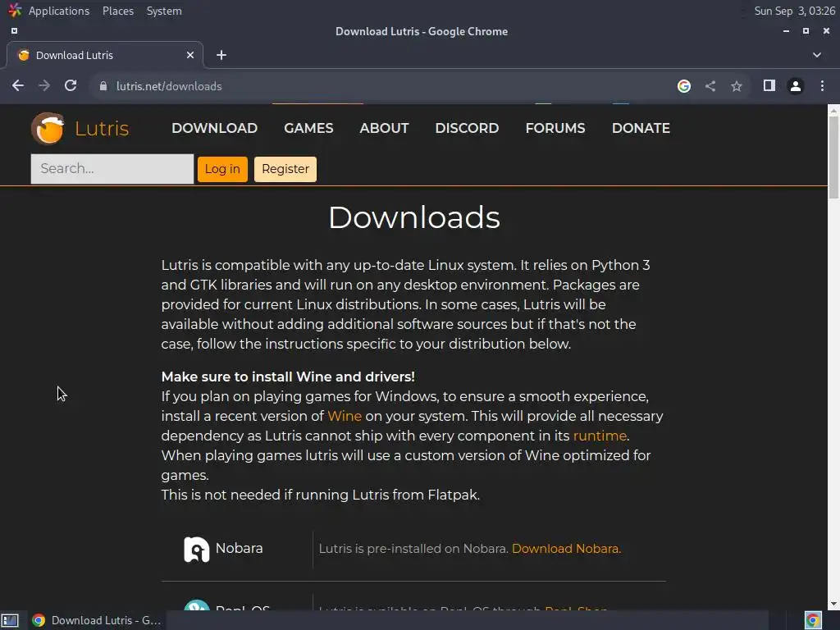Open the FORUMS nav link

coord(555,128)
